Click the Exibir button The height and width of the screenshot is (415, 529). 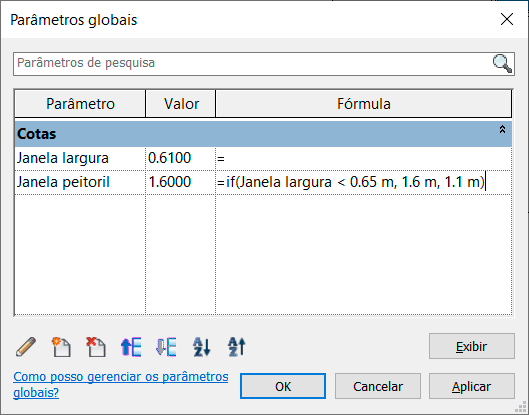472,346
